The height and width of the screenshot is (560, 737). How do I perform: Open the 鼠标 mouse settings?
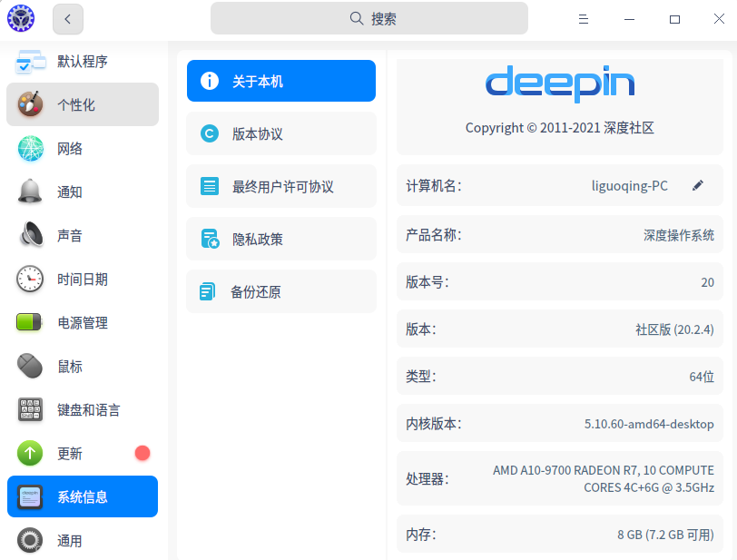(83, 366)
